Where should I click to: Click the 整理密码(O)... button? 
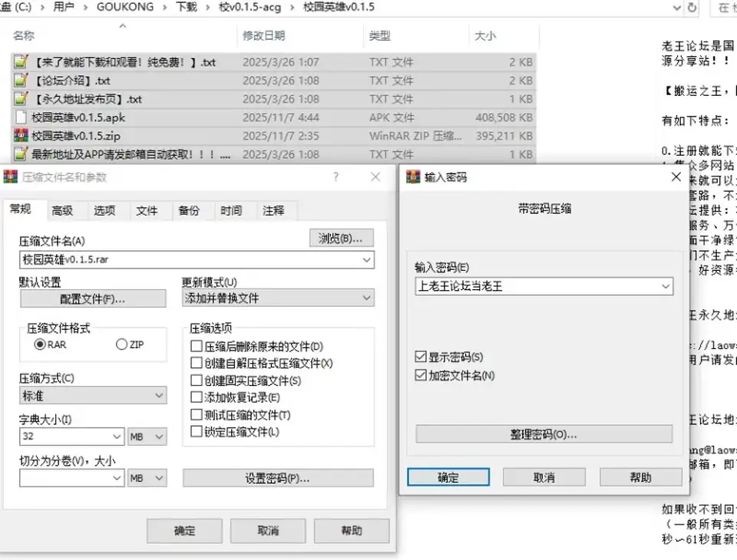pos(544,434)
